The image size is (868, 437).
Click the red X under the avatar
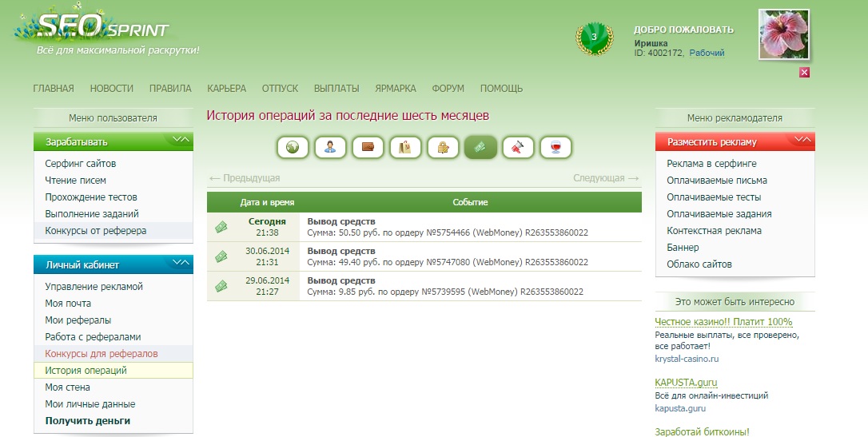click(x=804, y=73)
